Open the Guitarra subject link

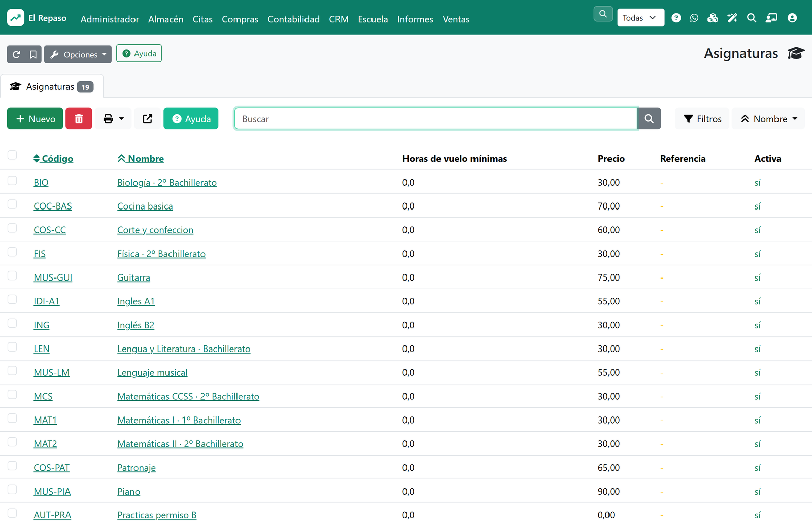coord(133,277)
